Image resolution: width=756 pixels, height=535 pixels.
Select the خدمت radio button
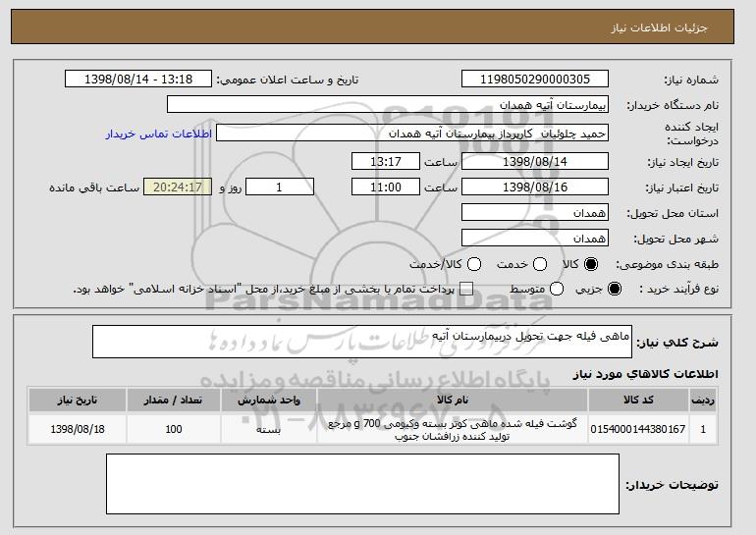click(540, 264)
